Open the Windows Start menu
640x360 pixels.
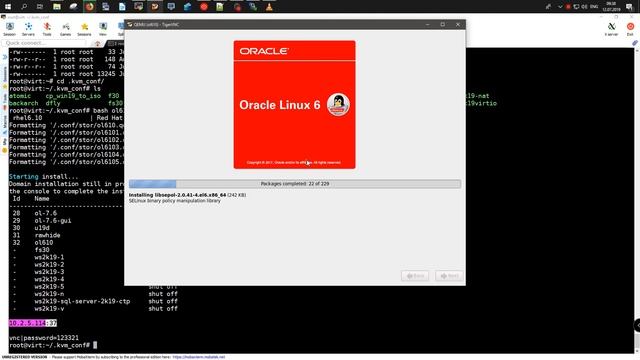tap(8, 7)
